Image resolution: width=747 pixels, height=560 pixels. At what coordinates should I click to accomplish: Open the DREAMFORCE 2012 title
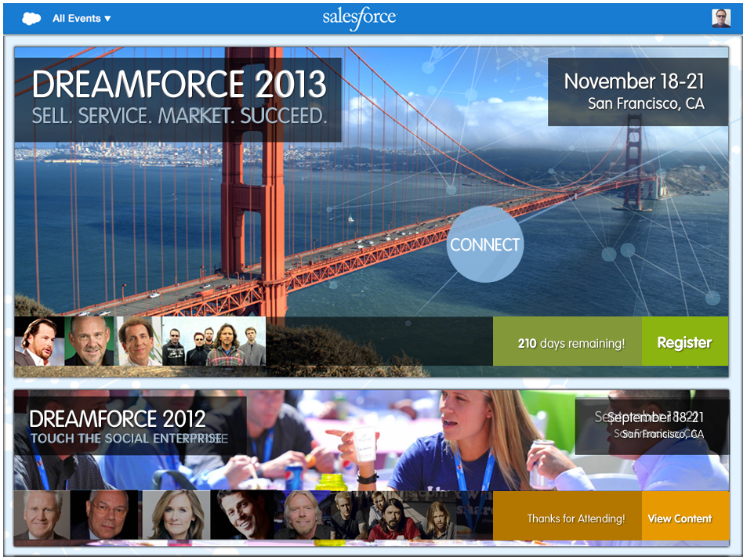118,419
